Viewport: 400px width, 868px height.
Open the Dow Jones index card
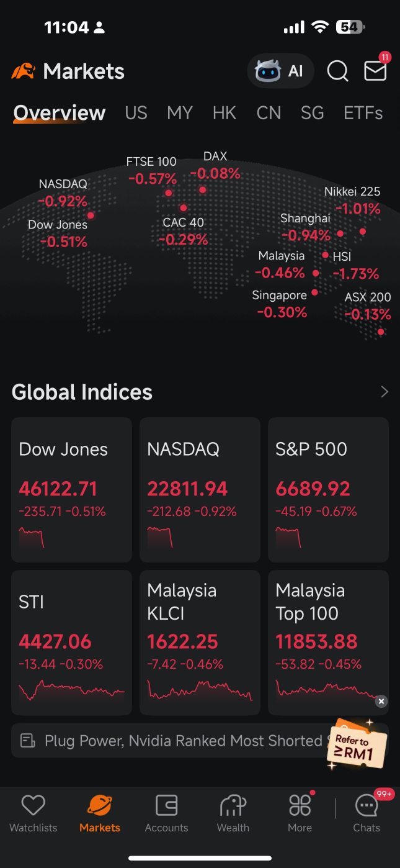coord(71,489)
